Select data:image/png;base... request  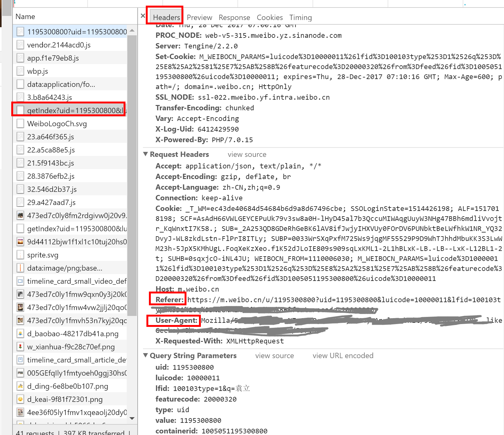tap(70, 268)
